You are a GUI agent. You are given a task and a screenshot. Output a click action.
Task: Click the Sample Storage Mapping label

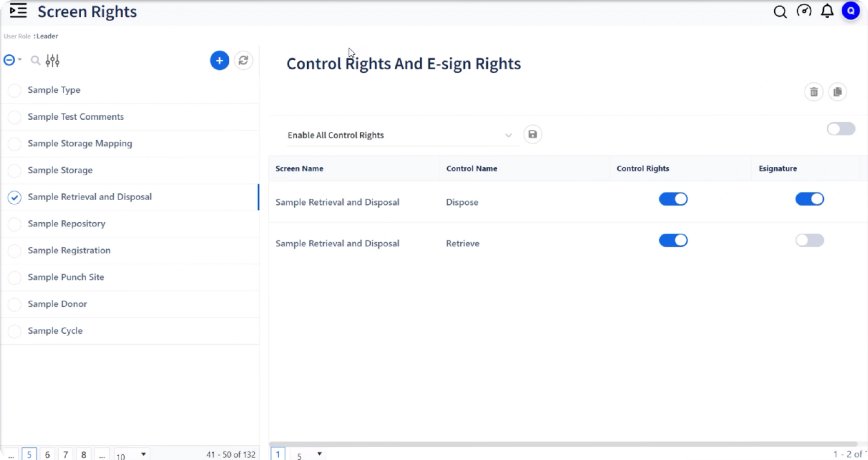coord(80,143)
